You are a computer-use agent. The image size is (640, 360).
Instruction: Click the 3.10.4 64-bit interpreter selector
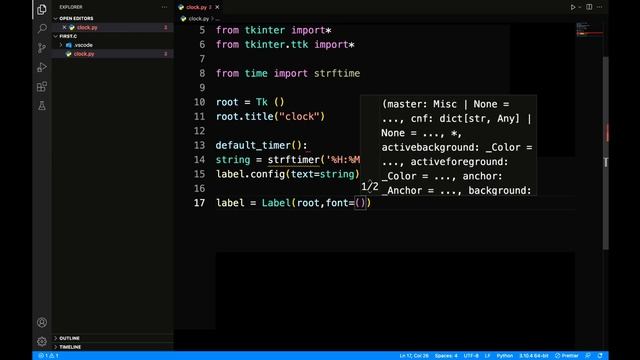[x=533, y=356]
